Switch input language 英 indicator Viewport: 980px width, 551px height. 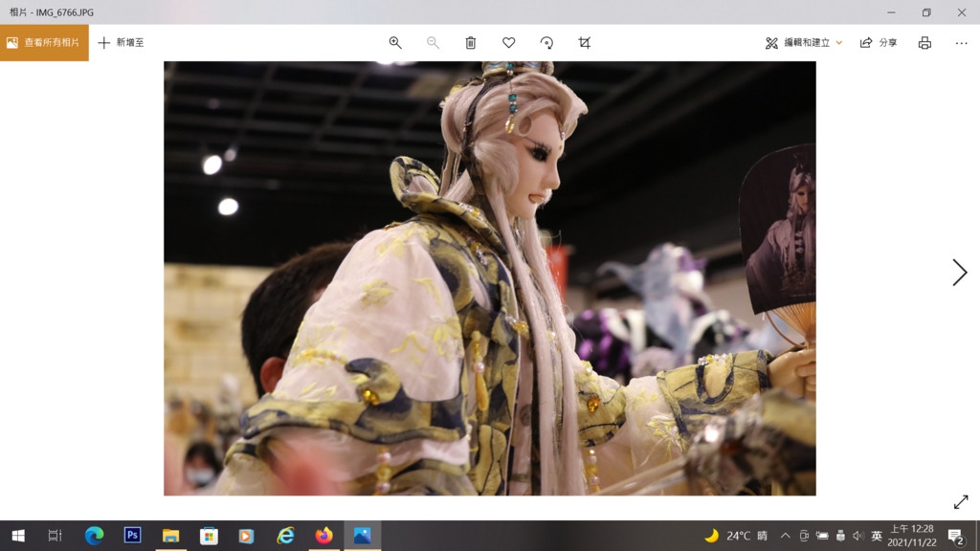[x=877, y=536]
